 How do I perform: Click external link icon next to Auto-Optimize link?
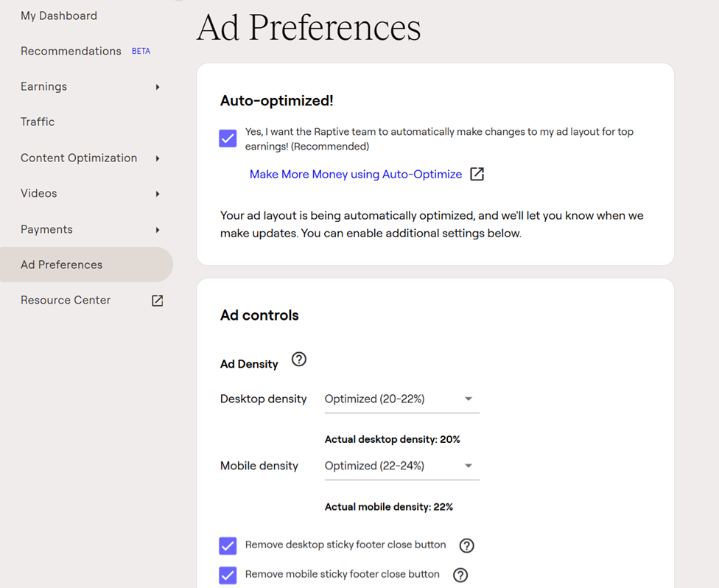477,174
